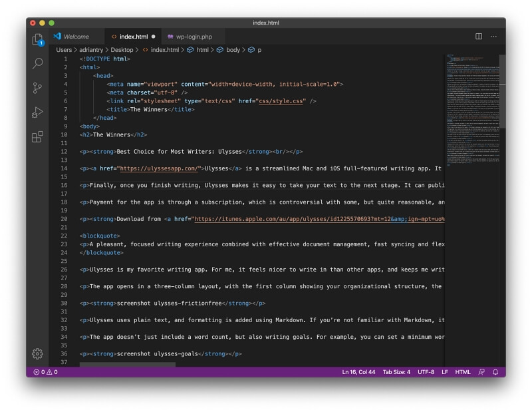This screenshot has height=412, width=532.
Task: Open the Search view icon
Action: pyautogui.click(x=38, y=63)
